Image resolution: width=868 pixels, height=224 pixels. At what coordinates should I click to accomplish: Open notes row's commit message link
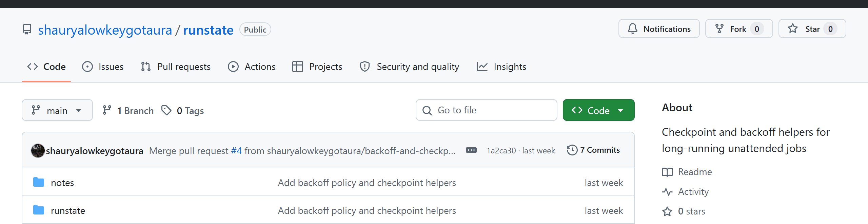click(367, 183)
